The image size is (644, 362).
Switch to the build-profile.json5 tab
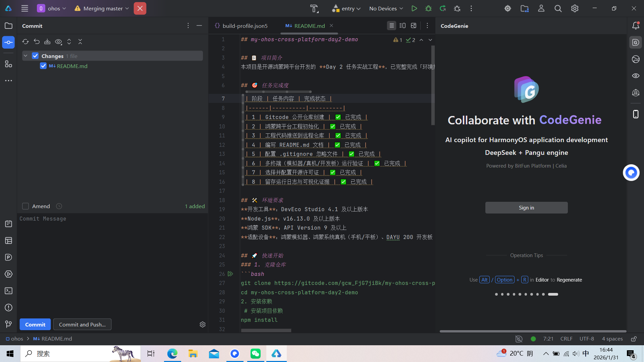click(x=245, y=26)
